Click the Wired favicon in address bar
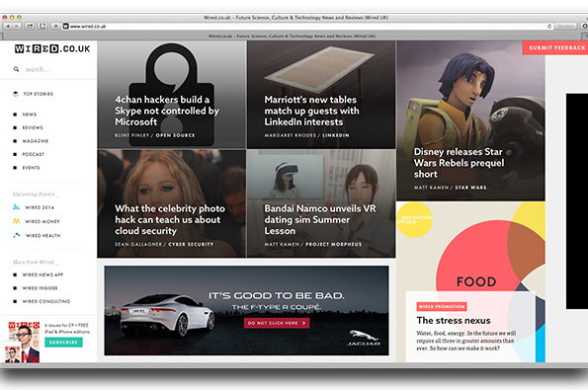The height and width of the screenshot is (390, 588). click(x=65, y=27)
